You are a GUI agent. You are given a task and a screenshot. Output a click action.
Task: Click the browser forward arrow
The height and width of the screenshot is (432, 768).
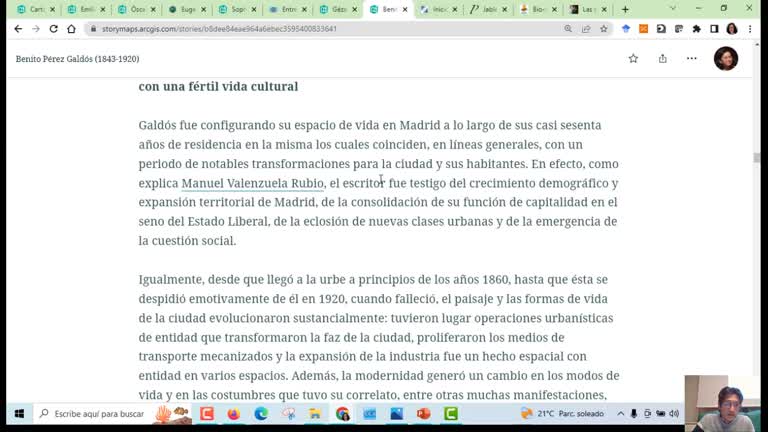point(36,29)
